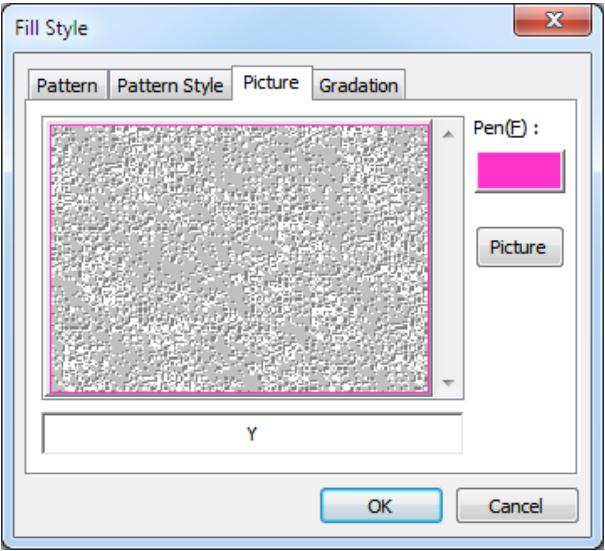The image size is (605, 551).
Task: Confirm the fill style with OK
Action: tap(379, 506)
